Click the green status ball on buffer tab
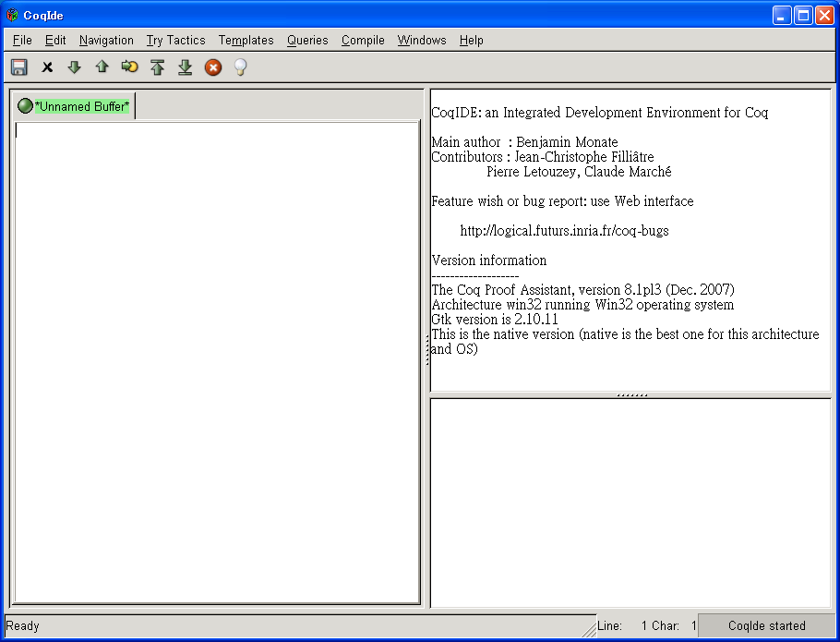This screenshot has width=840, height=642. pyautogui.click(x=25, y=105)
